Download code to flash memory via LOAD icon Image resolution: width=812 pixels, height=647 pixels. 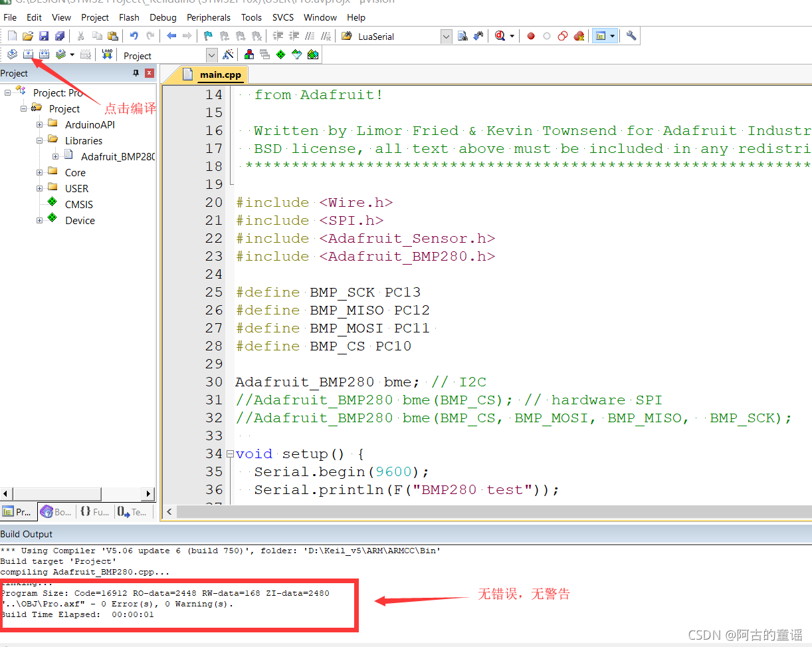pos(106,54)
